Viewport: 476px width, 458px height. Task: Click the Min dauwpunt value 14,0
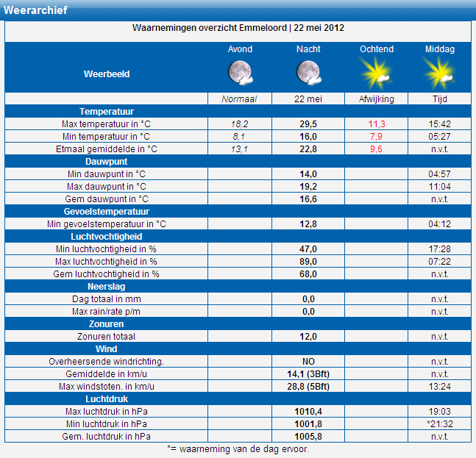[308, 174]
